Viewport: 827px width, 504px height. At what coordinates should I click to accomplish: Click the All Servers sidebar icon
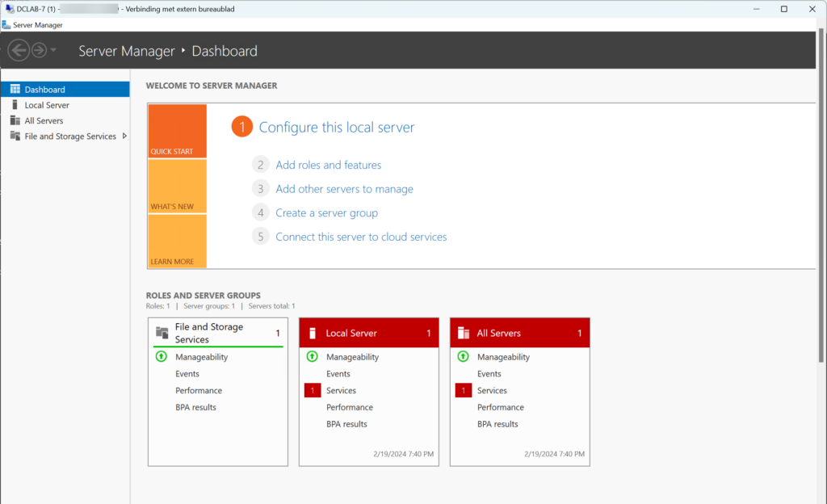(x=15, y=120)
